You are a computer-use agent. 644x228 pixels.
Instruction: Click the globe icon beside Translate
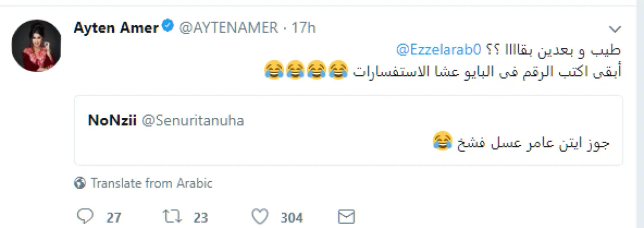[80, 183]
